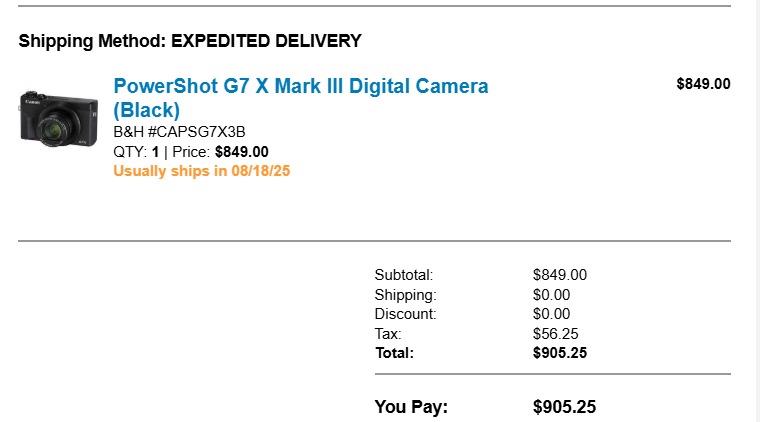Image resolution: width=760 pixels, height=422 pixels.
Task: Click the orange Usually ships in 08/18/25 notice
Action: click(201, 171)
